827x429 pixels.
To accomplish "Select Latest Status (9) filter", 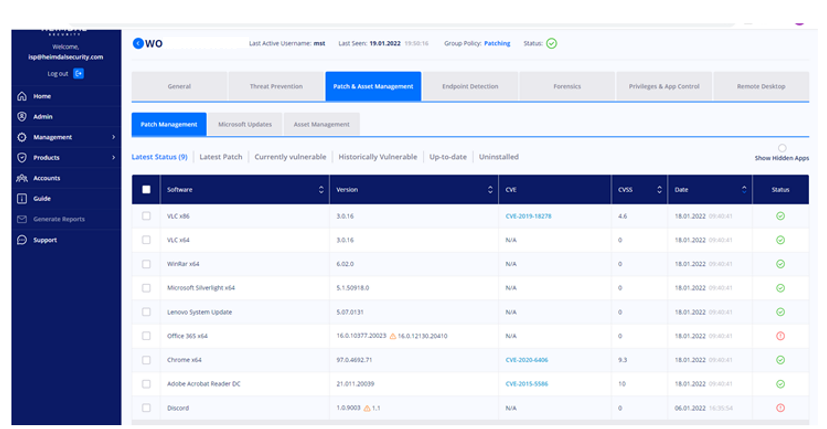I will [x=159, y=157].
